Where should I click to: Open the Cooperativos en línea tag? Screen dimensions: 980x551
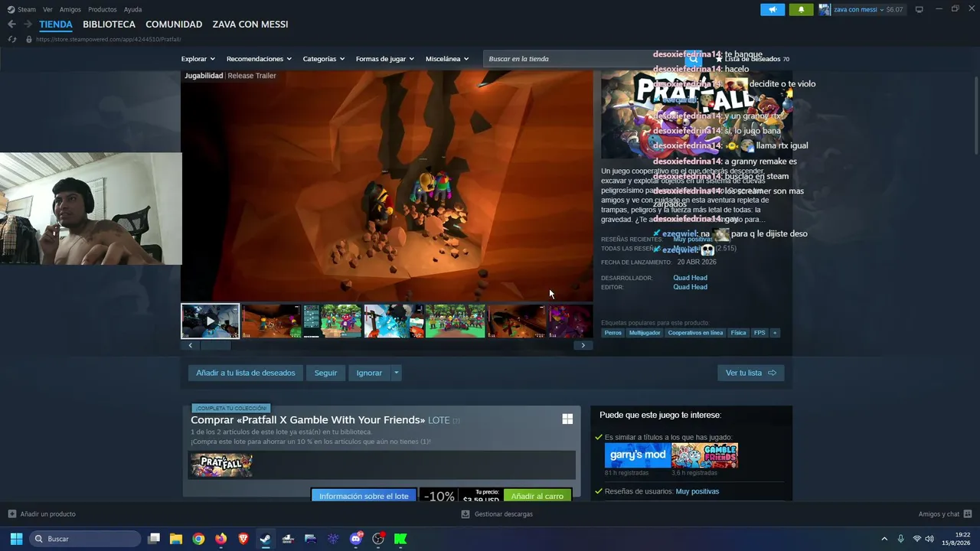click(695, 333)
